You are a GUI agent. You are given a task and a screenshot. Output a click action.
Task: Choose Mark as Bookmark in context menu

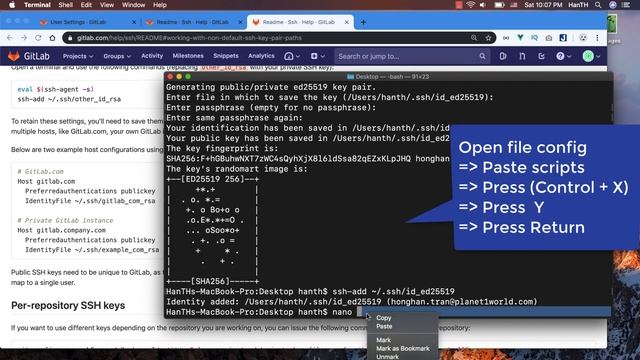pyautogui.click(x=402, y=348)
